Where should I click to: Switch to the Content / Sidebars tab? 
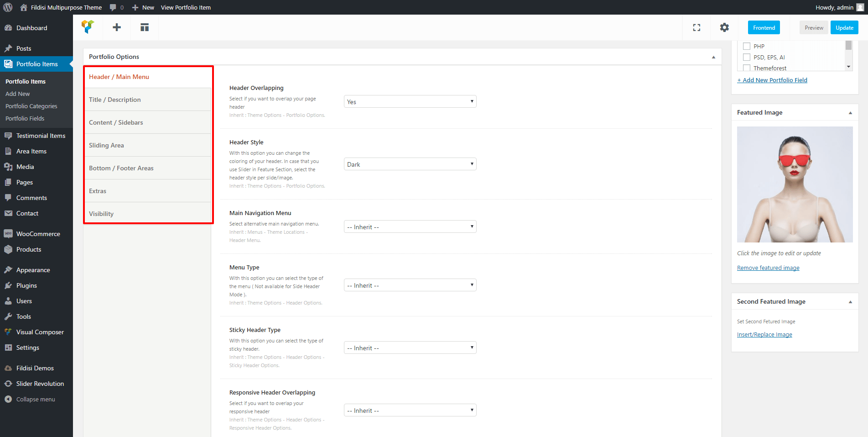click(x=148, y=122)
